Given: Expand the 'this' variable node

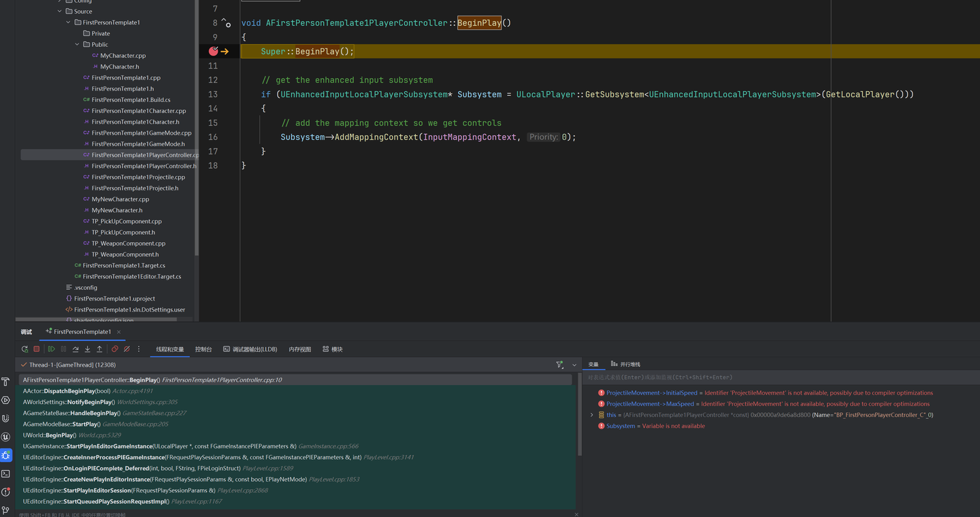Looking at the screenshot, I should click(591, 415).
